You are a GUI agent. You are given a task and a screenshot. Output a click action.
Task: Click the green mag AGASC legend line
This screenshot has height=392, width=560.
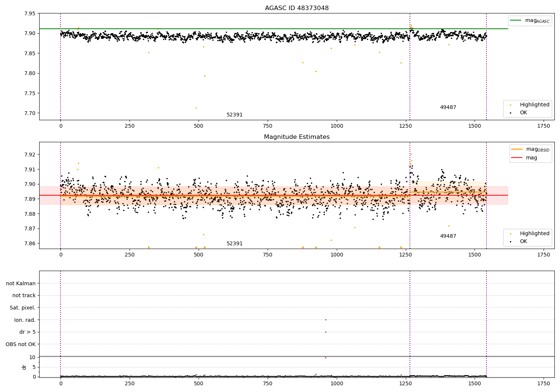point(516,21)
